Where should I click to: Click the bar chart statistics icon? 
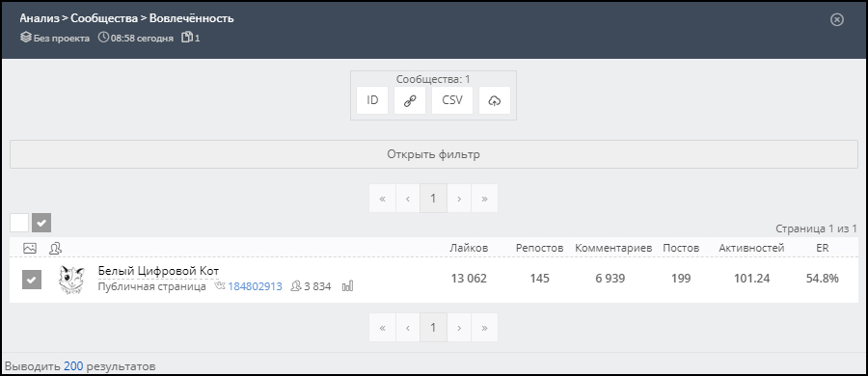[x=347, y=286]
